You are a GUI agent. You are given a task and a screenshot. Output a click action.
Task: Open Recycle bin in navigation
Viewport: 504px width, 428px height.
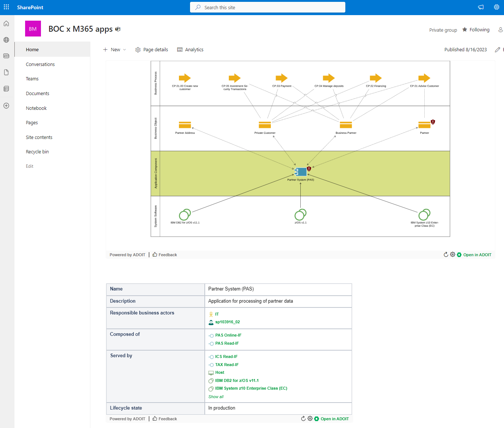point(37,152)
